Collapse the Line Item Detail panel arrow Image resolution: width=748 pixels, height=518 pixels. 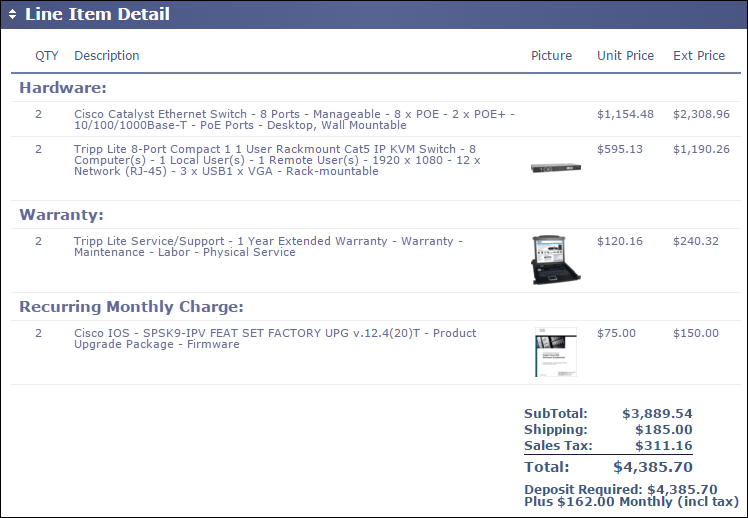click(x=12, y=14)
